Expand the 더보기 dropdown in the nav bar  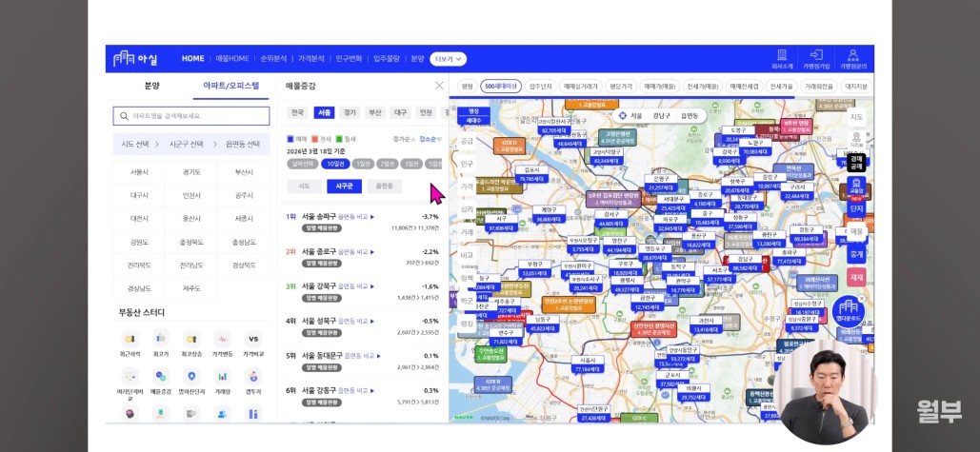(448, 58)
